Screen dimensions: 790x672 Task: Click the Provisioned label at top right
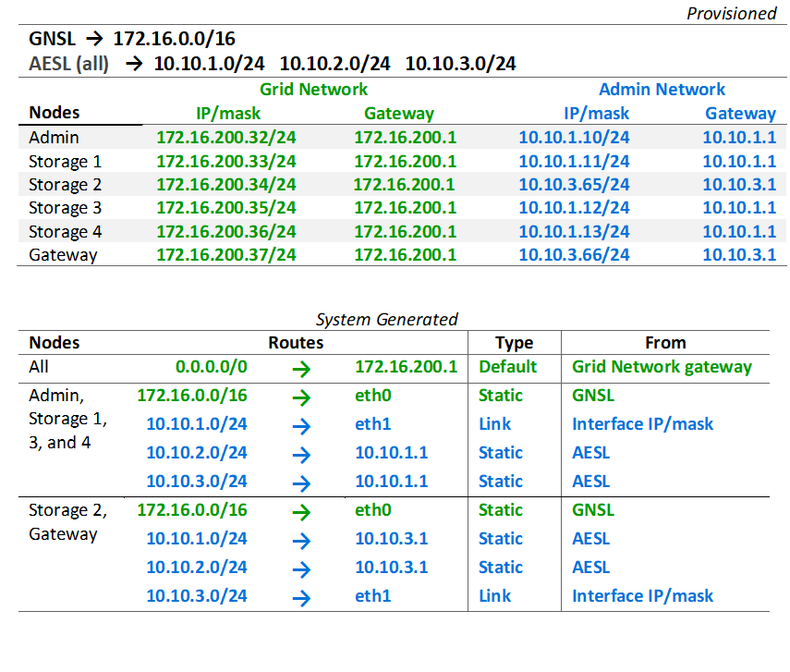[x=731, y=14]
